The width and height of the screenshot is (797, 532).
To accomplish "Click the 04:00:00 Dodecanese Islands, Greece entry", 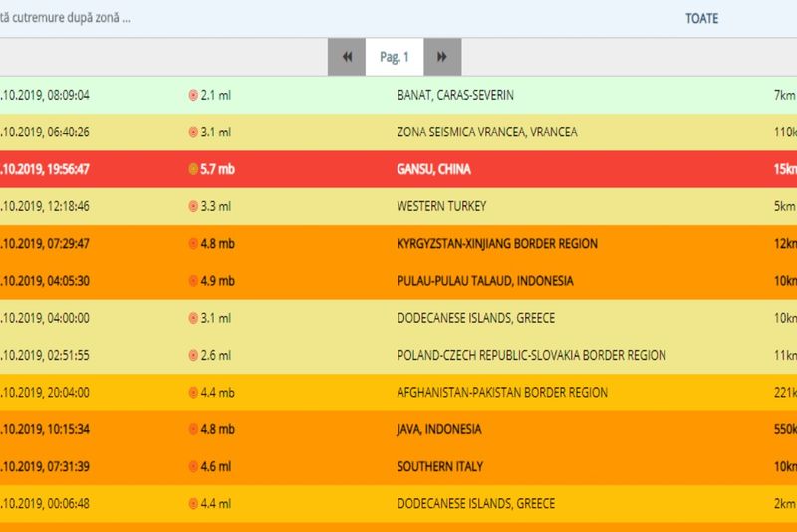I will click(476, 318).
